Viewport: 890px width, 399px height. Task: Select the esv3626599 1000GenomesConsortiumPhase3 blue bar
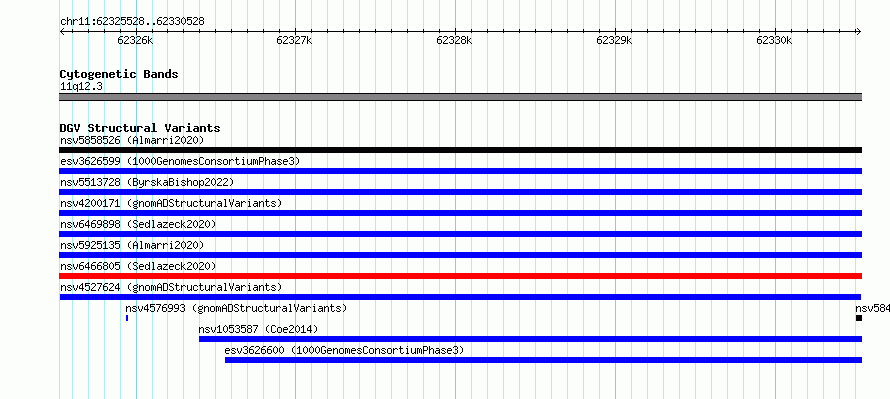click(460, 171)
